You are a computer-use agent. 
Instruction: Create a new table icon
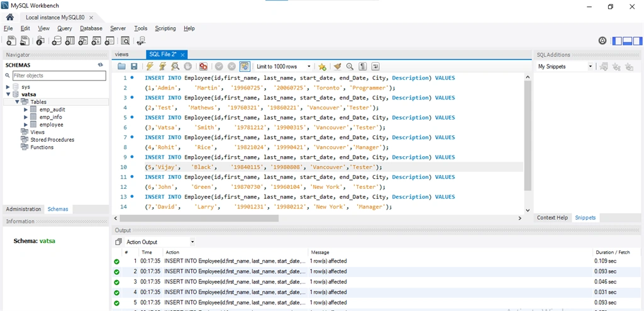tap(70, 40)
